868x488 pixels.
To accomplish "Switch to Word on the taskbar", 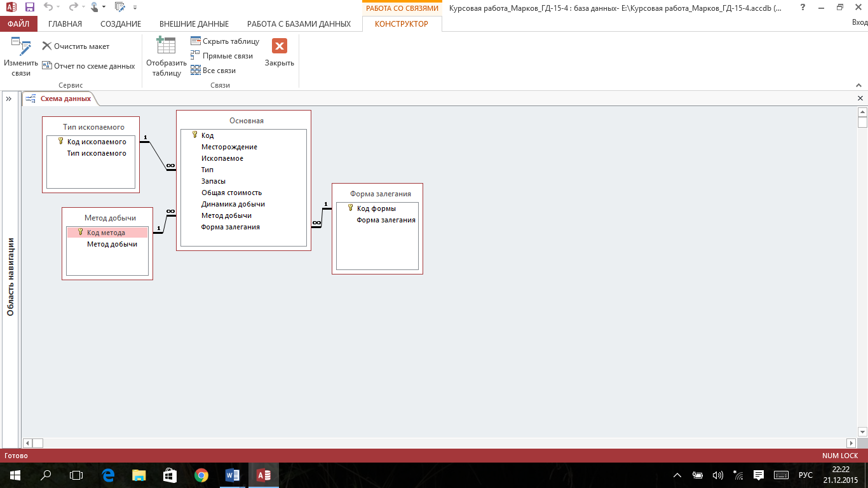I will click(x=232, y=475).
